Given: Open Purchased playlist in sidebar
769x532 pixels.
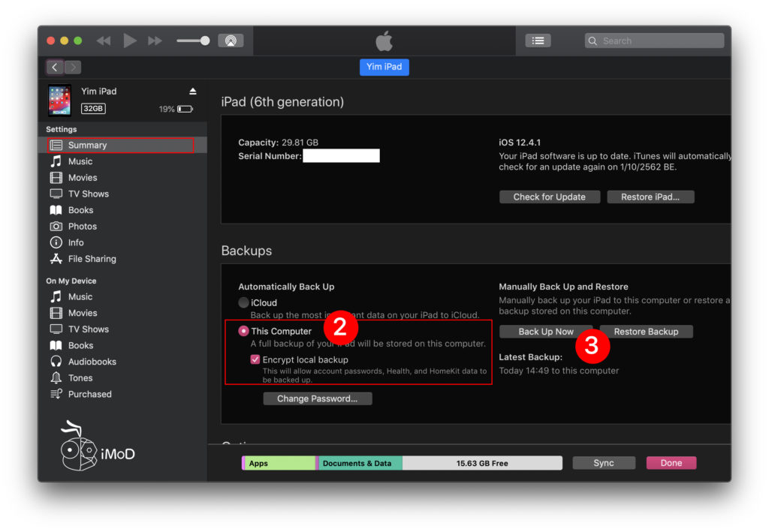Looking at the screenshot, I should tap(89, 394).
